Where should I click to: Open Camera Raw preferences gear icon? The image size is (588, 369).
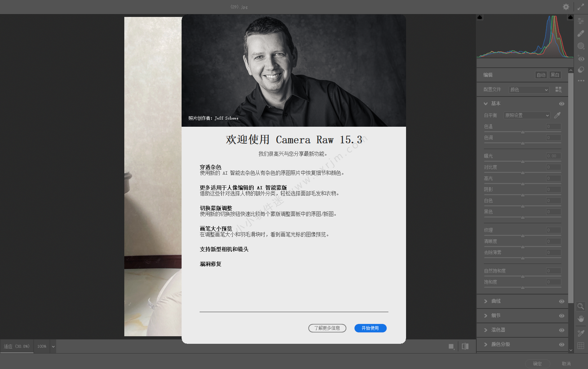coord(566,7)
